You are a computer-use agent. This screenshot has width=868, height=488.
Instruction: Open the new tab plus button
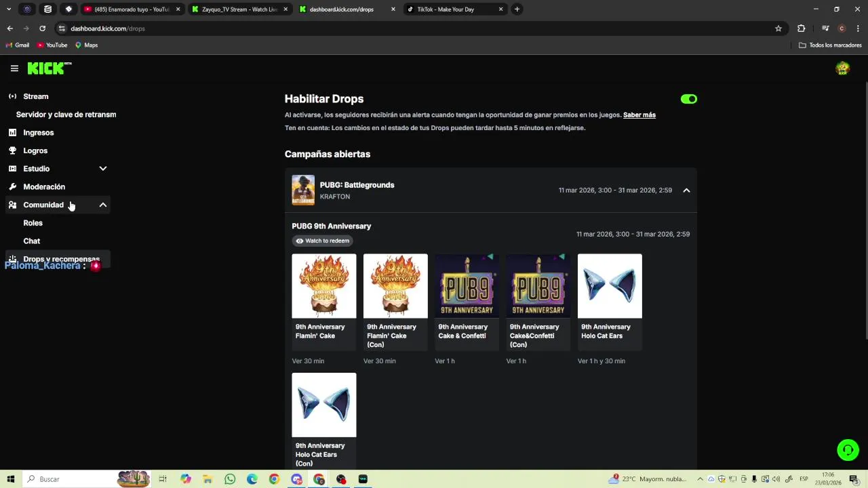click(517, 9)
